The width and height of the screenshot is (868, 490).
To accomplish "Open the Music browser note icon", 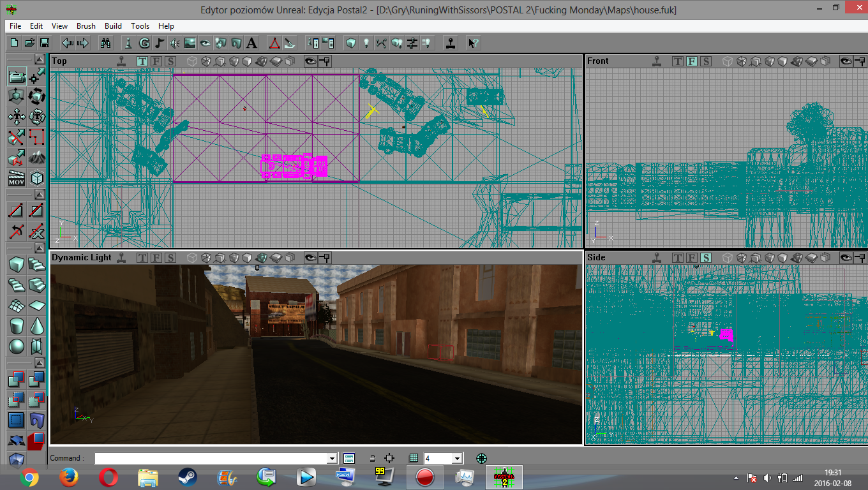I will (159, 43).
